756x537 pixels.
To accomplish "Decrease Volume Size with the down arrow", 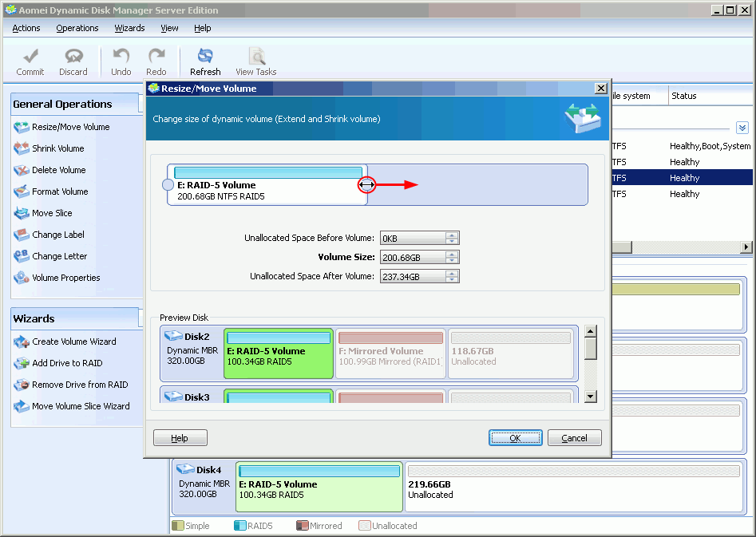I will pyautogui.click(x=452, y=260).
